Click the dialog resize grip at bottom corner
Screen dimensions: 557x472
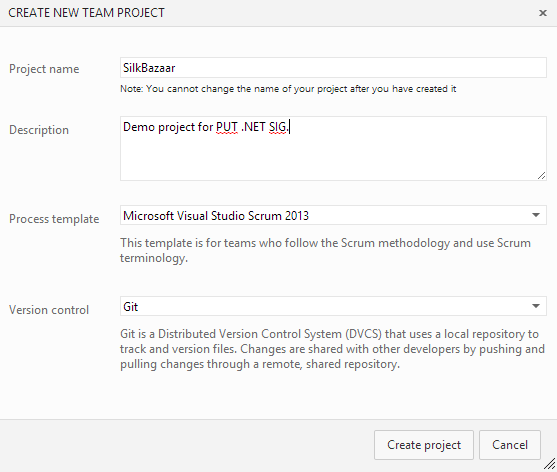550,464
